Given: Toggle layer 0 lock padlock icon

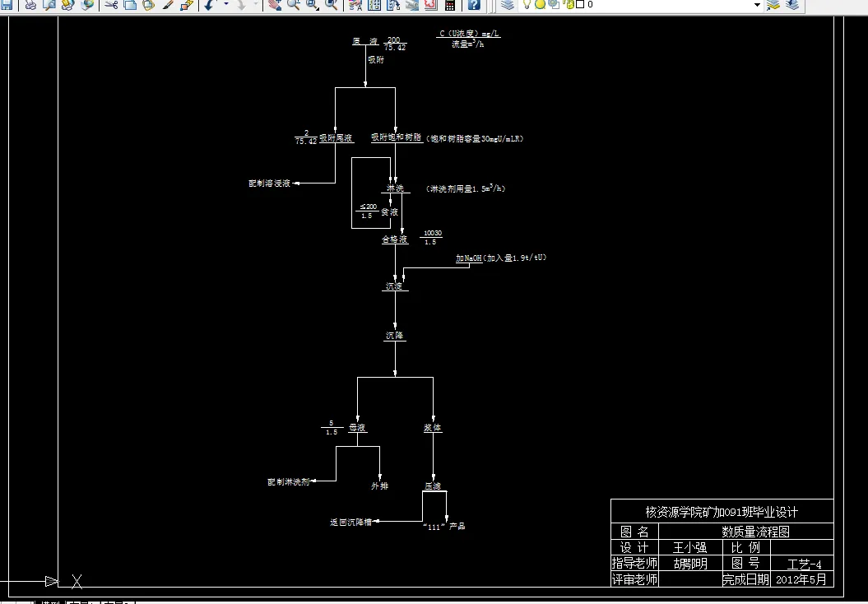Looking at the screenshot, I should [569, 4].
